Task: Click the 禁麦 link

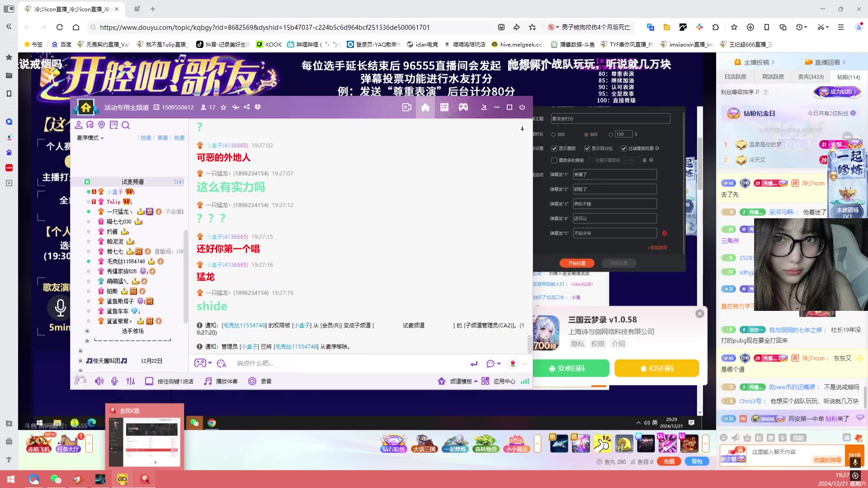Action: 163,138
